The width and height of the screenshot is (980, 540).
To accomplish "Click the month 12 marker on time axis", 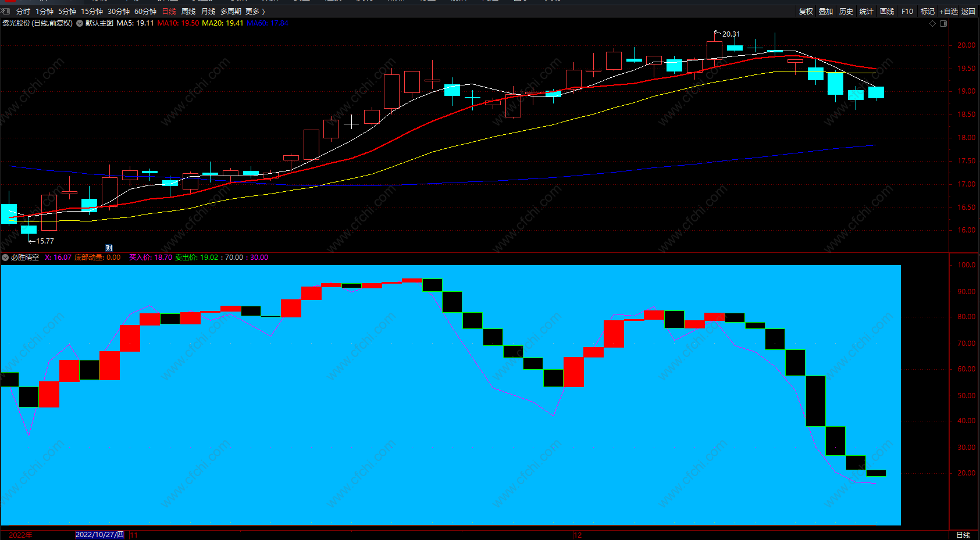I will coord(578,535).
